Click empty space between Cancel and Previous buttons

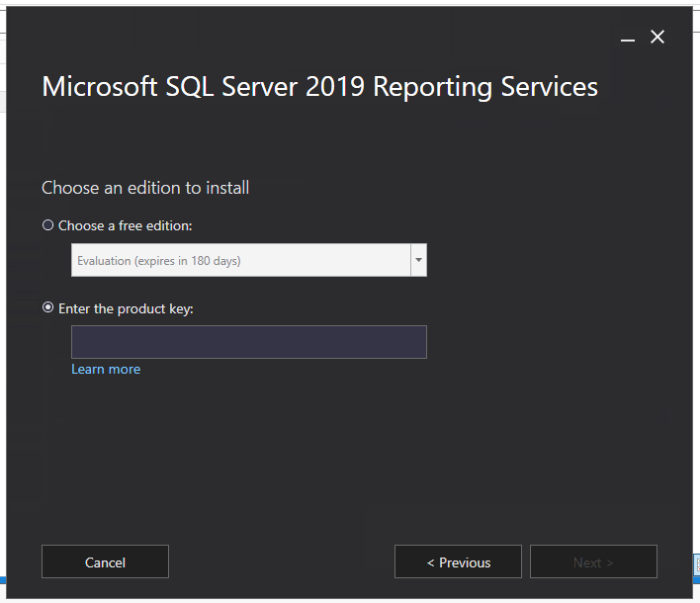[x=282, y=561]
